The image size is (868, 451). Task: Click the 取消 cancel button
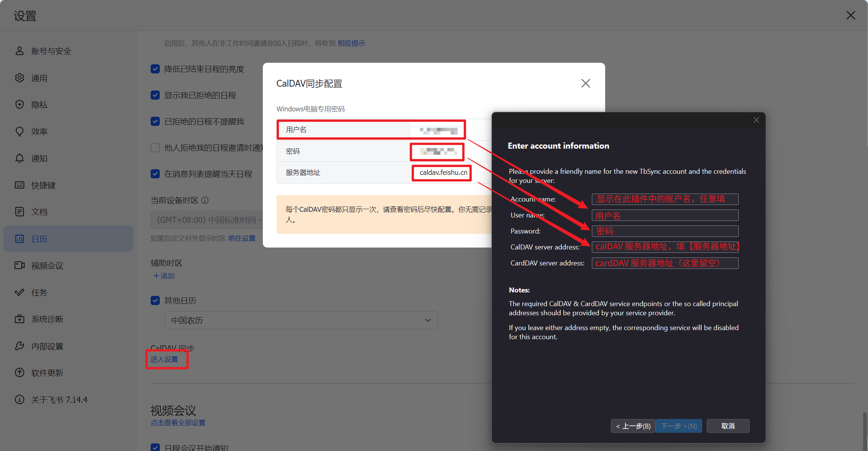point(728,426)
